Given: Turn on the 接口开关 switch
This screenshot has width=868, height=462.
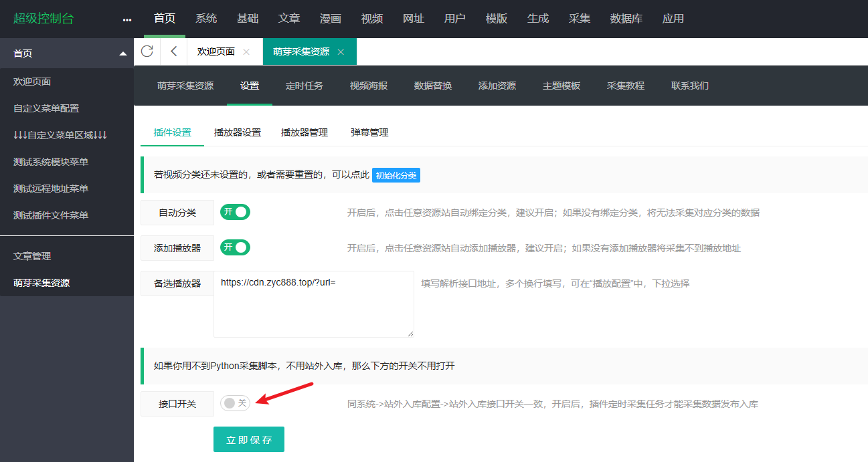Looking at the screenshot, I should coord(235,403).
